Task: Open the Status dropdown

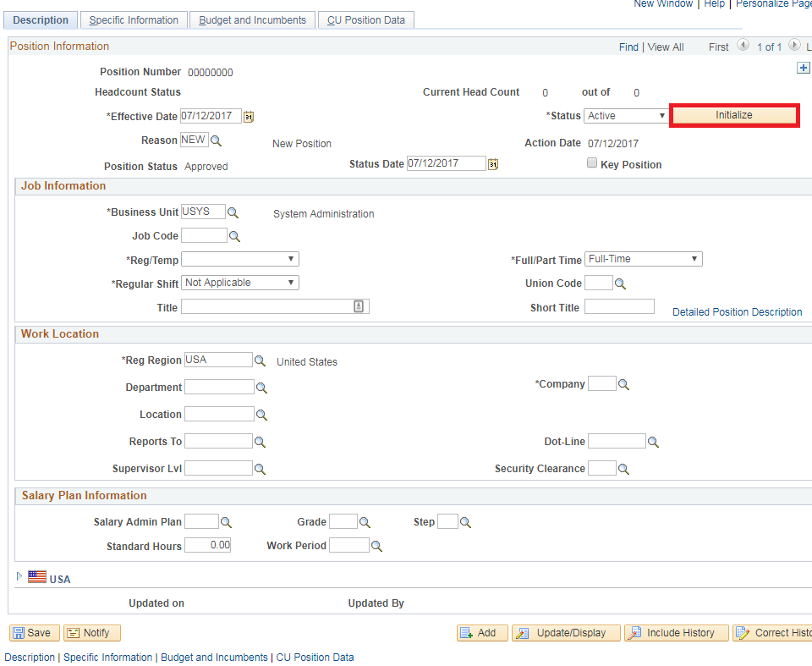Action: point(626,116)
